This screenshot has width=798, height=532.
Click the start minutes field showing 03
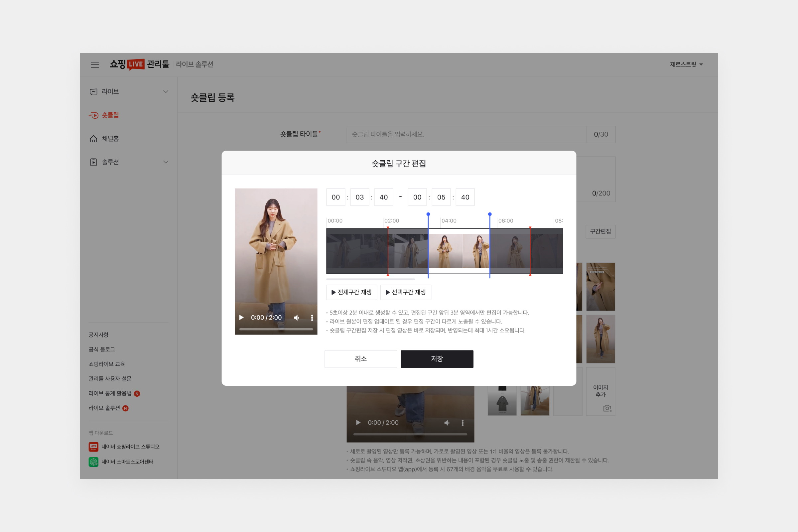click(359, 197)
